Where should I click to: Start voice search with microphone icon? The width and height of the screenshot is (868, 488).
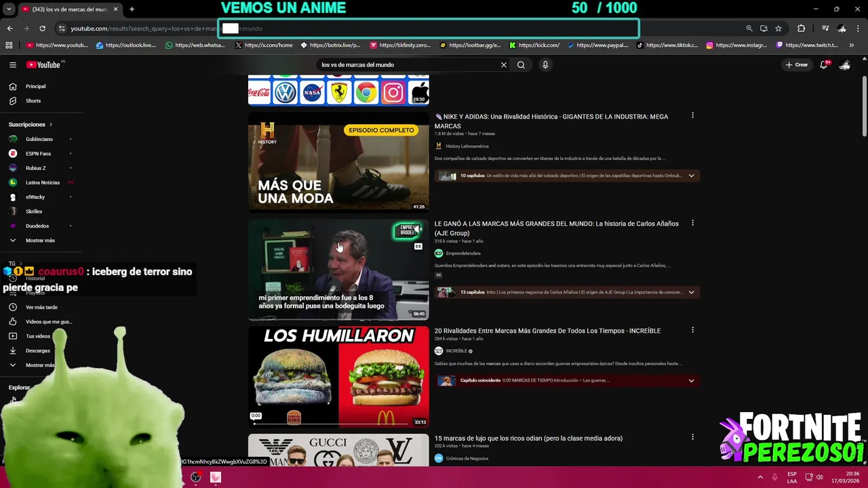click(x=545, y=65)
